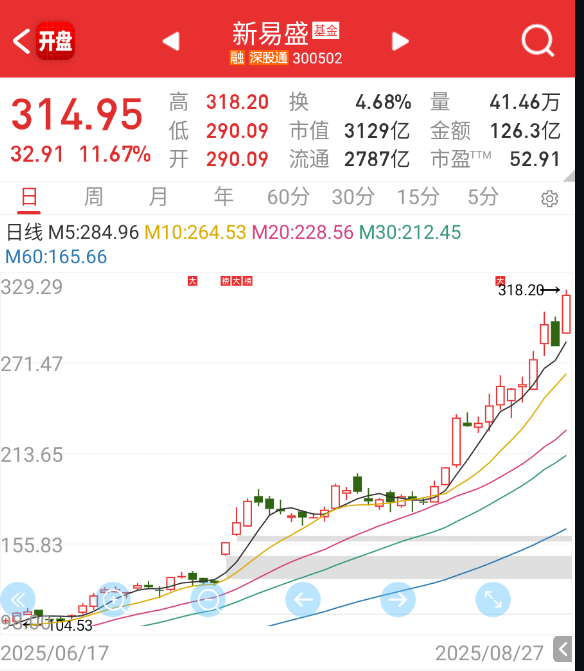Expand quote details corner triangle
This screenshot has width=584, height=671.
tap(569, 176)
